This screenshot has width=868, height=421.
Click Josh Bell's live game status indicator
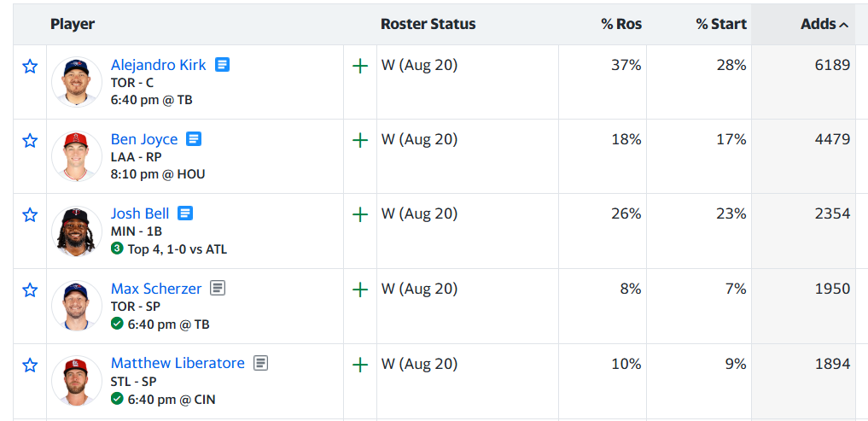(169, 249)
